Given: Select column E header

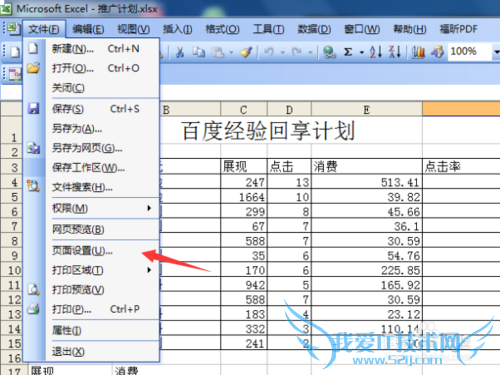Looking at the screenshot, I should coord(367,109).
